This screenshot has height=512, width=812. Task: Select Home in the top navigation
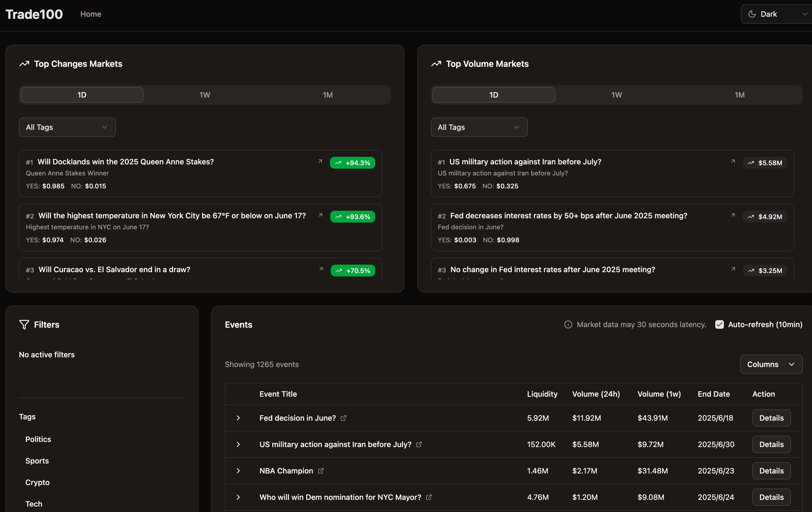[x=90, y=14]
